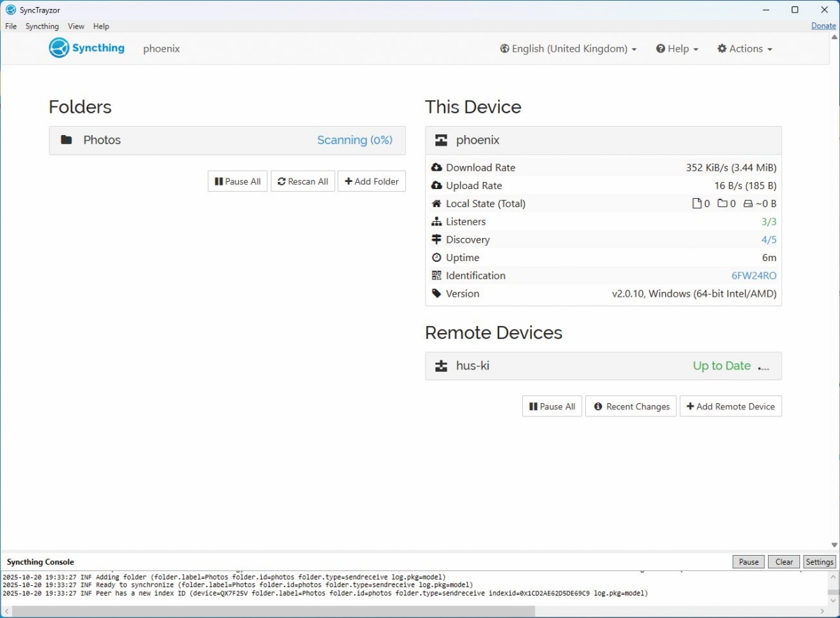Open the View menu
The width and height of the screenshot is (840, 618).
[76, 27]
